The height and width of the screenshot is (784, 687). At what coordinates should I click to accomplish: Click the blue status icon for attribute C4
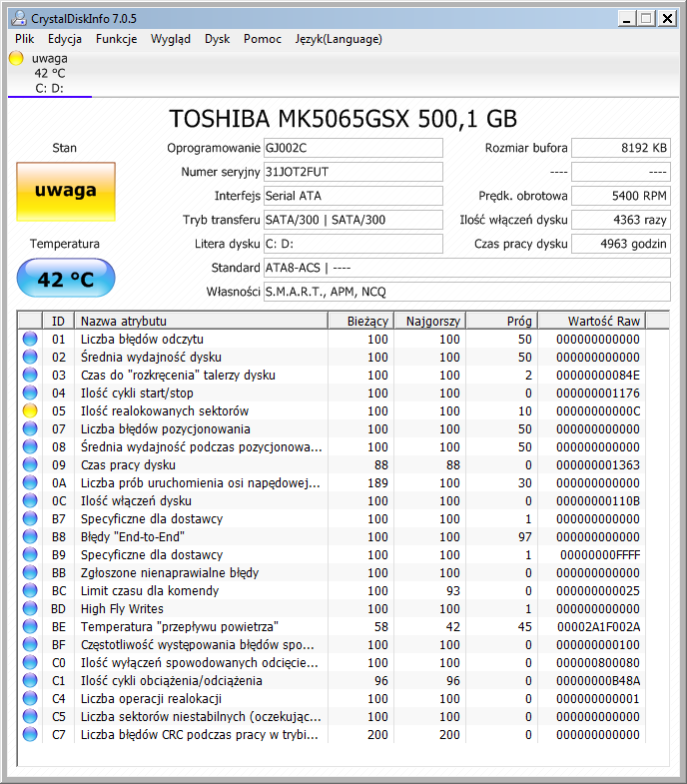tap(30, 698)
